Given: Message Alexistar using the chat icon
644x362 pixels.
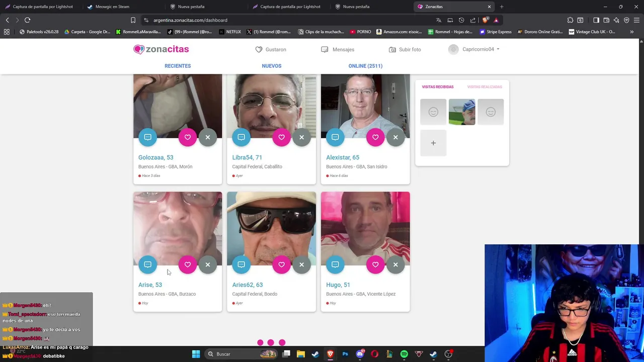Looking at the screenshot, I should coord(335,137).
